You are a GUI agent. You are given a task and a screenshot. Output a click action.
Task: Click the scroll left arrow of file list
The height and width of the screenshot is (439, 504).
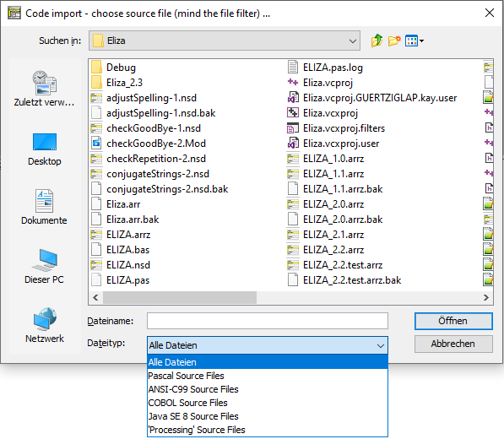(95, 298)
